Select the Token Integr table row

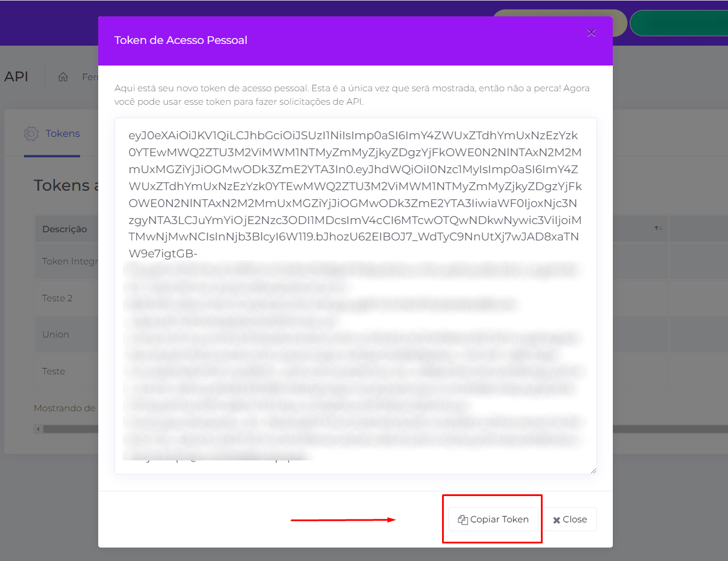pyautogui.click(x=66, y=261)
